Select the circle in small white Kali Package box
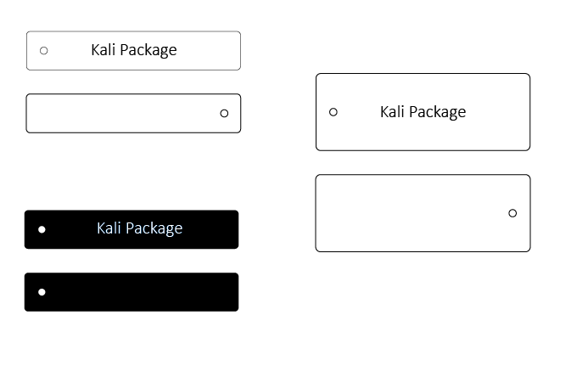Image resolution: width=588 pixels, height=377 pixels. pos(44,51)
